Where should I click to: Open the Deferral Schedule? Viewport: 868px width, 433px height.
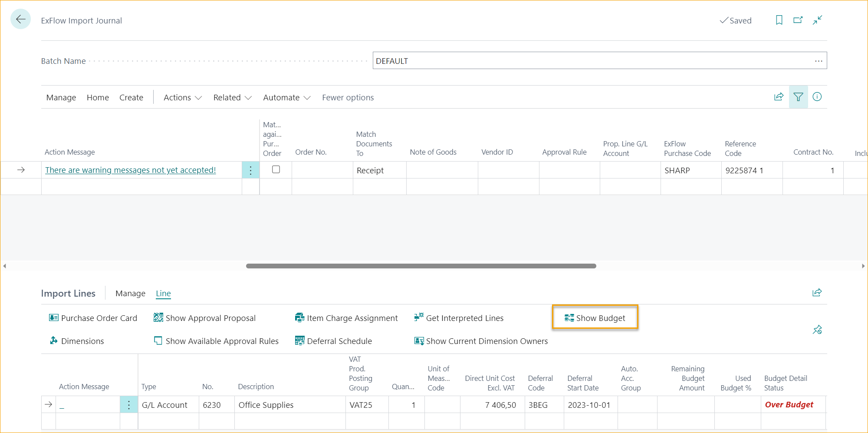[339, 341]
